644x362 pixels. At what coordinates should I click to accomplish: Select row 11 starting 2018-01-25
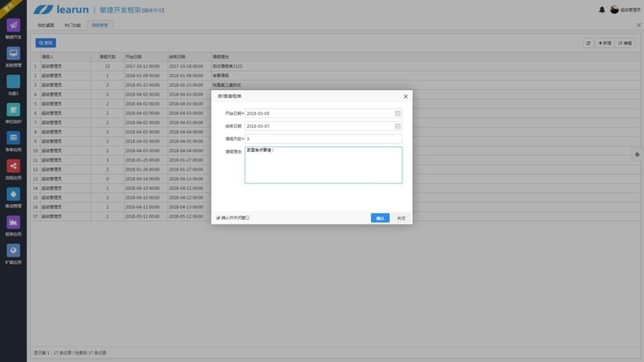(121, 160)
